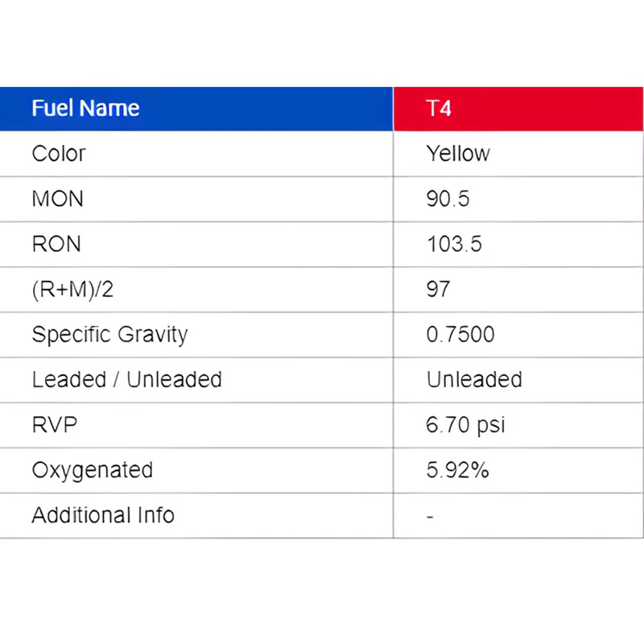Select the 0.7500 specific gravity value
The image size is (644, 644).
(460, 335)
